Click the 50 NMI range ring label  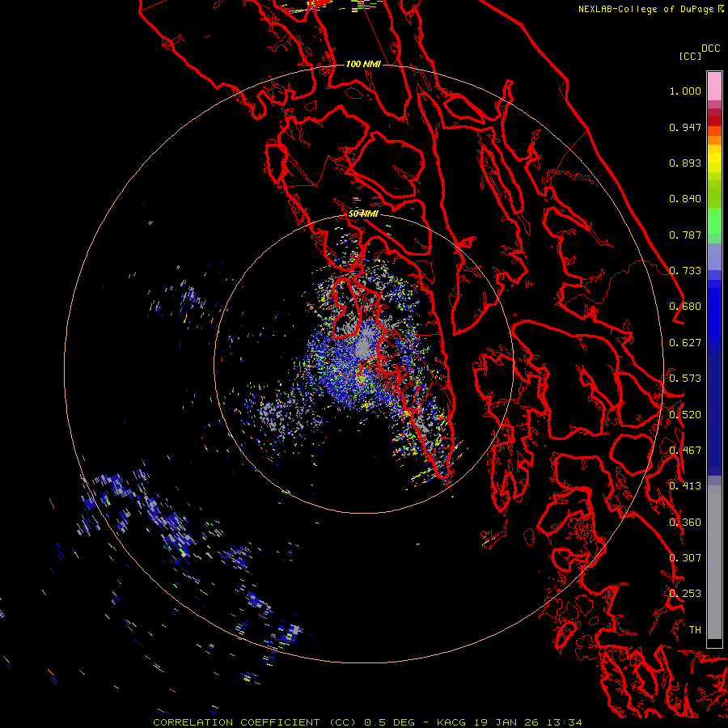pos(363,214)
